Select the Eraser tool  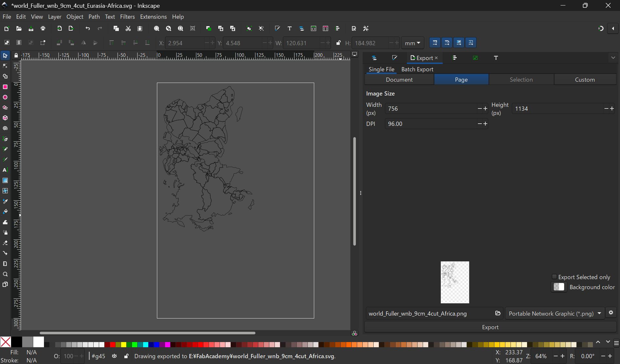(x=5, y=243)
